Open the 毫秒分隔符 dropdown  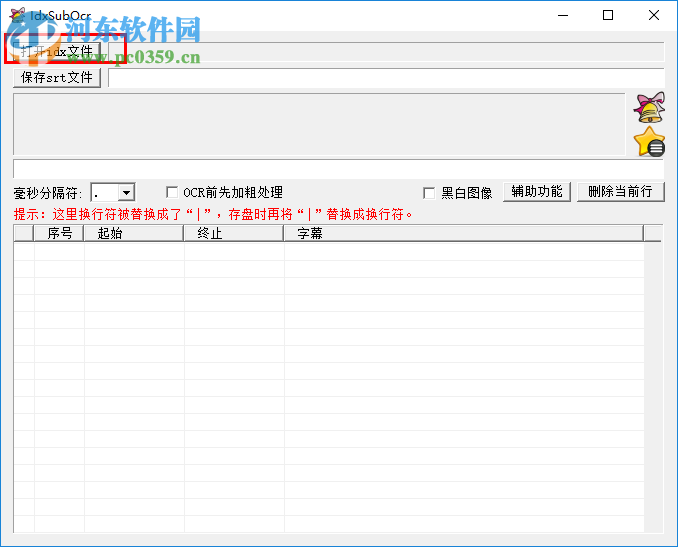[x=126, y=192]
